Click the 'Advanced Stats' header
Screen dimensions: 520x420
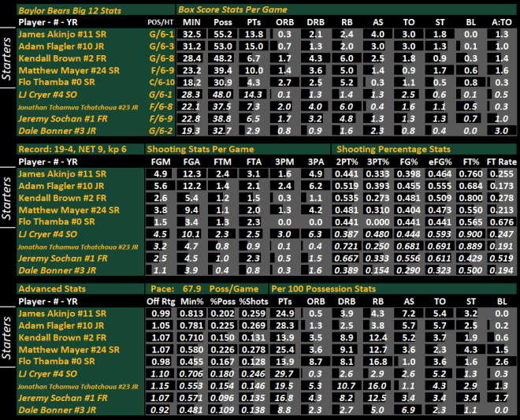pos(52,289)
